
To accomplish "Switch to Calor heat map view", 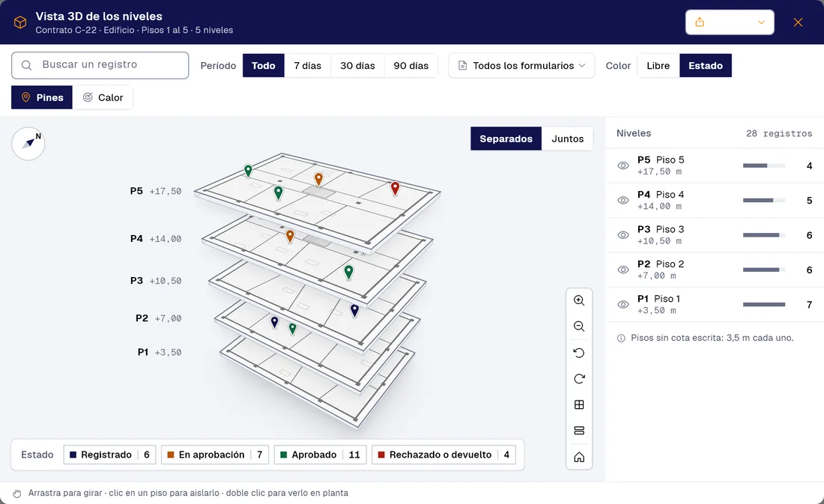I will [x=103, y=97].
